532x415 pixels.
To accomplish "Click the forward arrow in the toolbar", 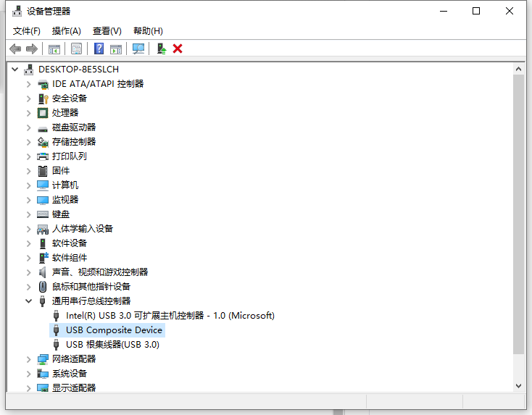I will point(31,49).
